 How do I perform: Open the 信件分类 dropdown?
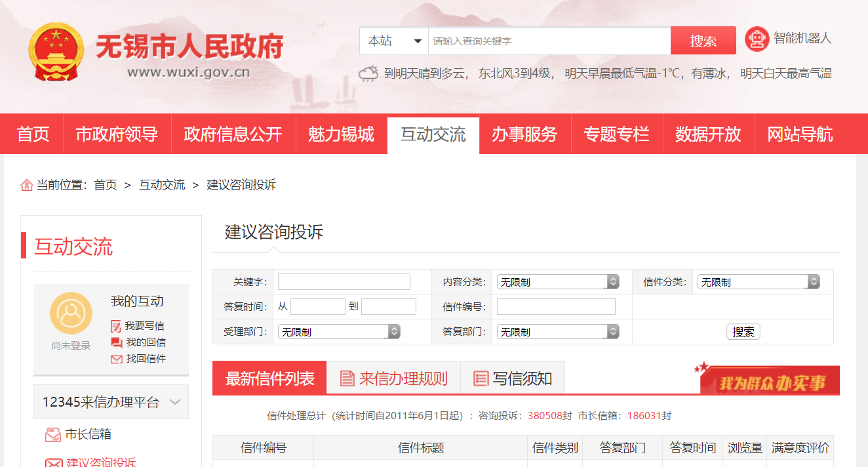pos(758,282)
